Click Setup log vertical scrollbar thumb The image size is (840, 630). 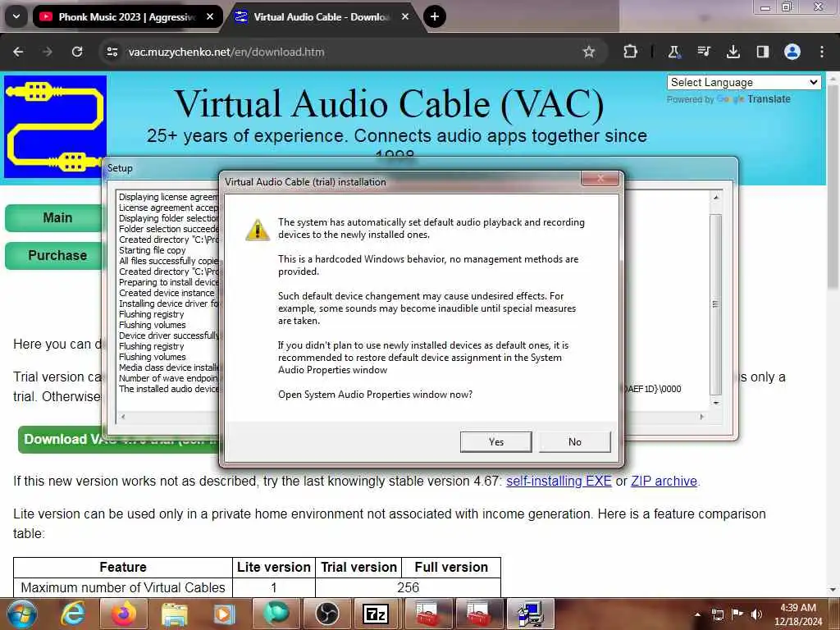(715, 304)
